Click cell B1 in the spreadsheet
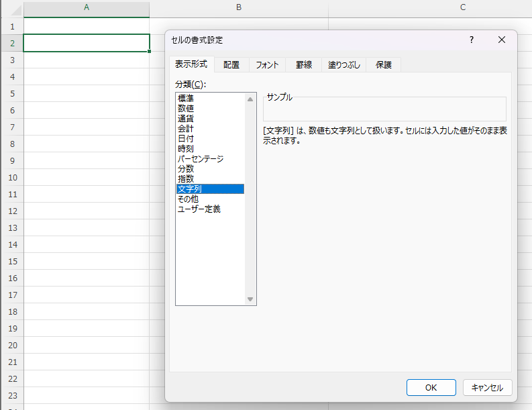This screenshot has width=532, height=410. (239, 23)
